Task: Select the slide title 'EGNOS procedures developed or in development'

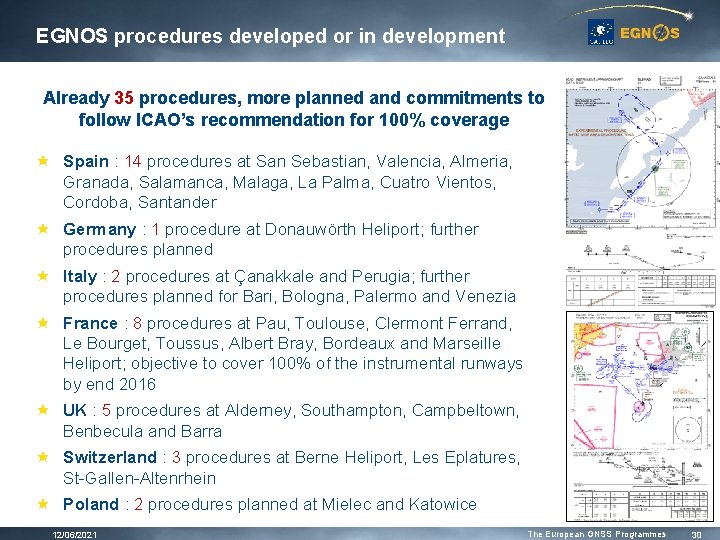Action: [270, 36]
